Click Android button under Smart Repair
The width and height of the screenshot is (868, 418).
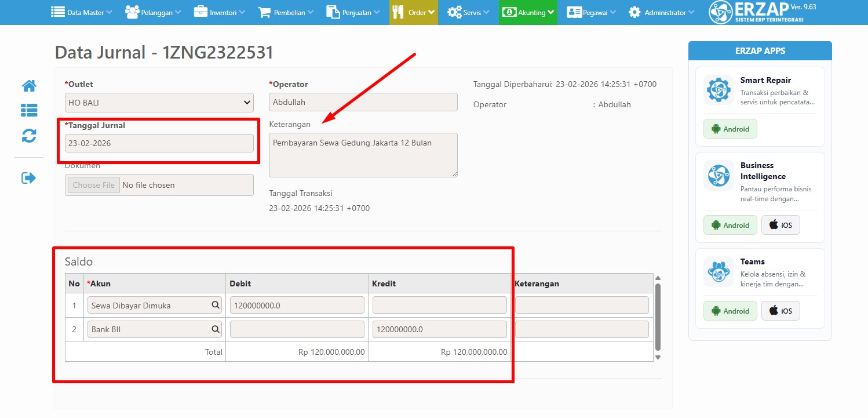(730, 129)
